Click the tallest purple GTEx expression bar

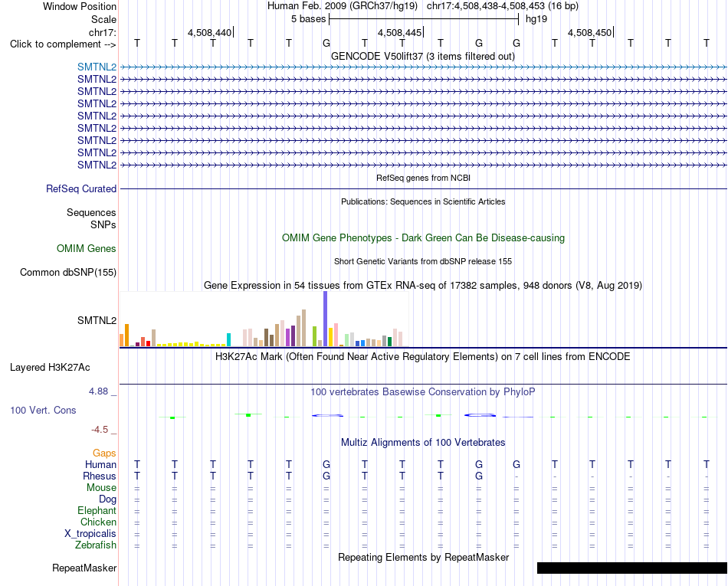326,319
